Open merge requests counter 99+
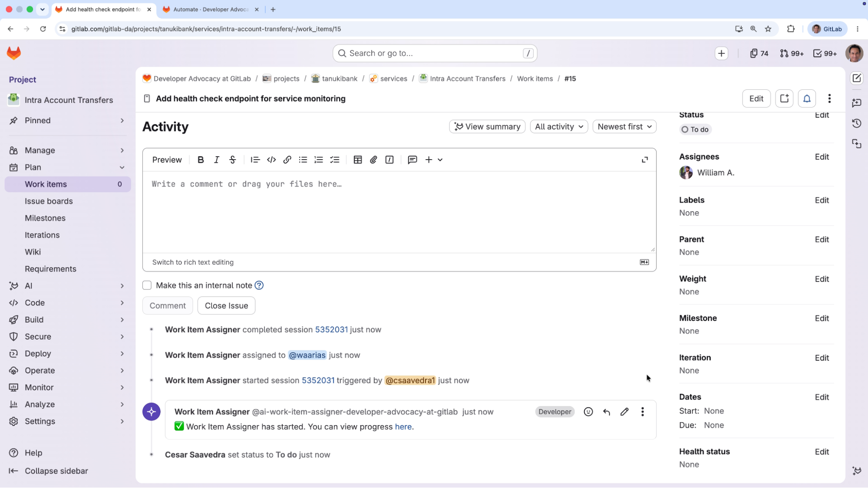 coord(792,53)
